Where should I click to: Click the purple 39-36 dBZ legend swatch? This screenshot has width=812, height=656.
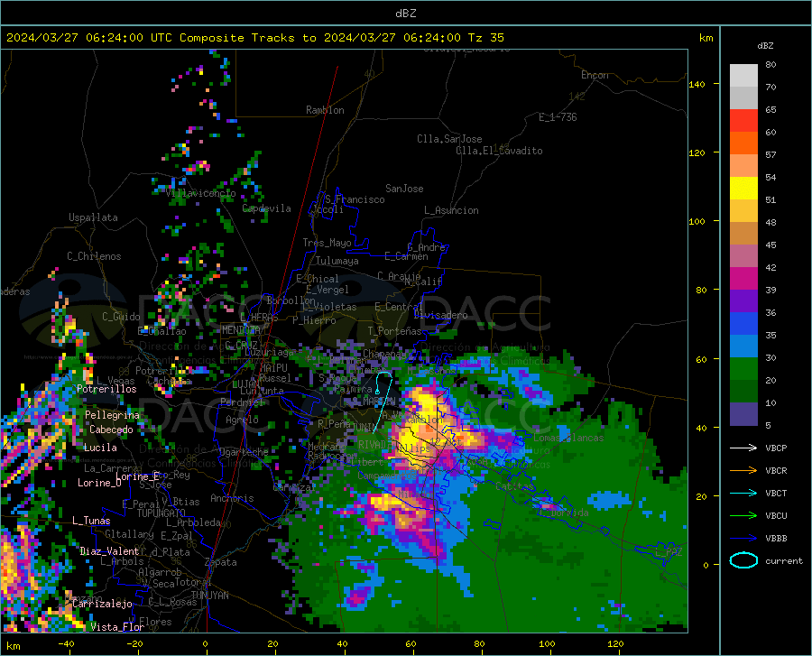743,301
